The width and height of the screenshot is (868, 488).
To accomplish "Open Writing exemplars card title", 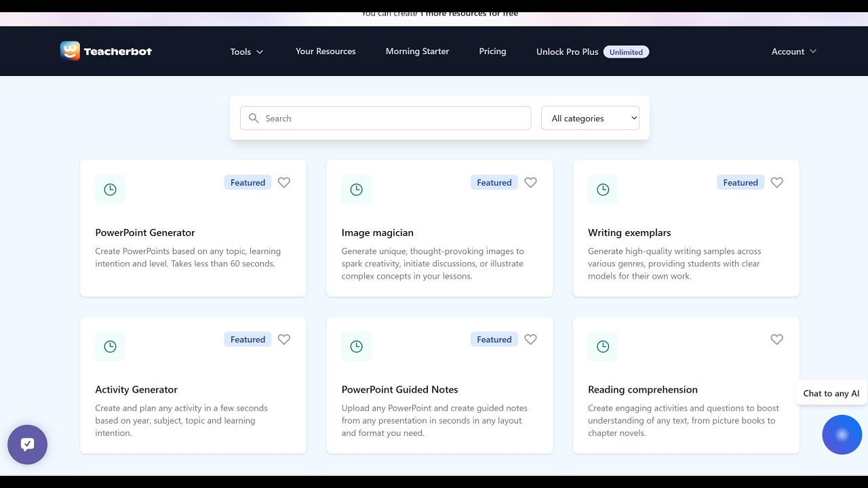I will (x=629, y=232).
